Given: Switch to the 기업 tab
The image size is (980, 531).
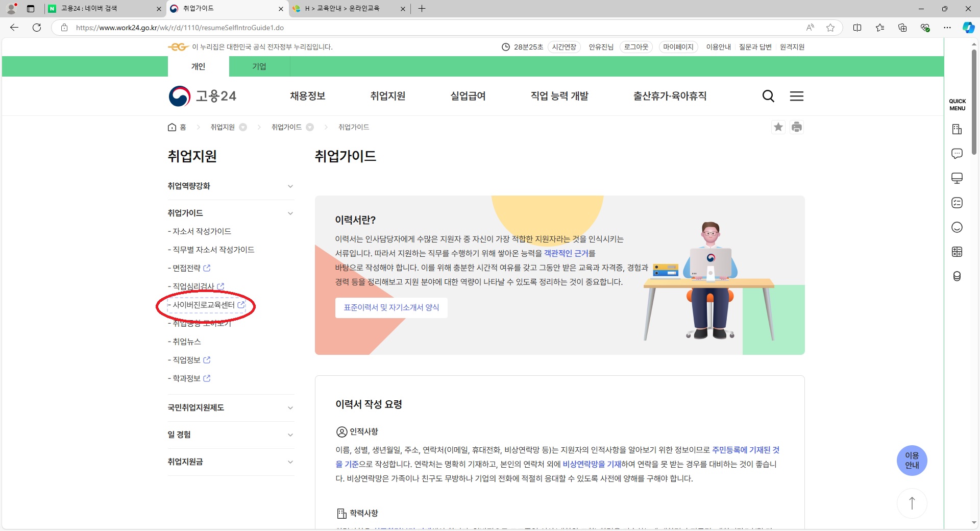Looking at the screenshot, I should pyautogui.click(x=259, y=66).
